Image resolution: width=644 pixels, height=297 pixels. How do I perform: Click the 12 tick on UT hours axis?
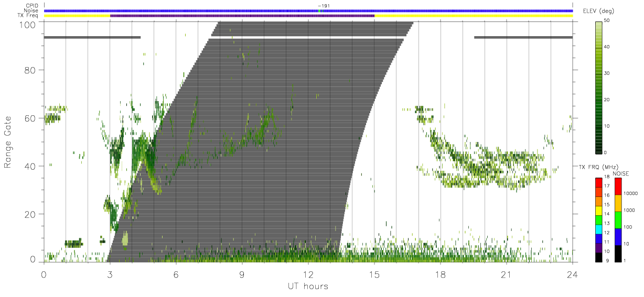coord(308,274)
